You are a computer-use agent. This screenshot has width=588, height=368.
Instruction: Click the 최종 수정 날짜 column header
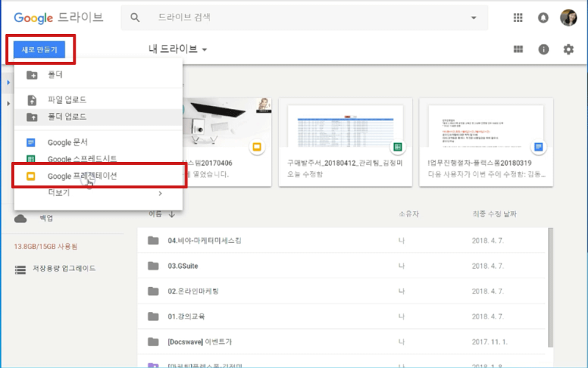pos(494,214)
